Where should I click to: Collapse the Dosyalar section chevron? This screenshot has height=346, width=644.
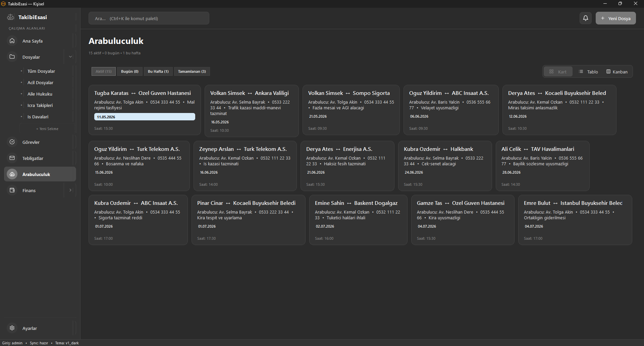pyautogui.click(x=70, y=57)
